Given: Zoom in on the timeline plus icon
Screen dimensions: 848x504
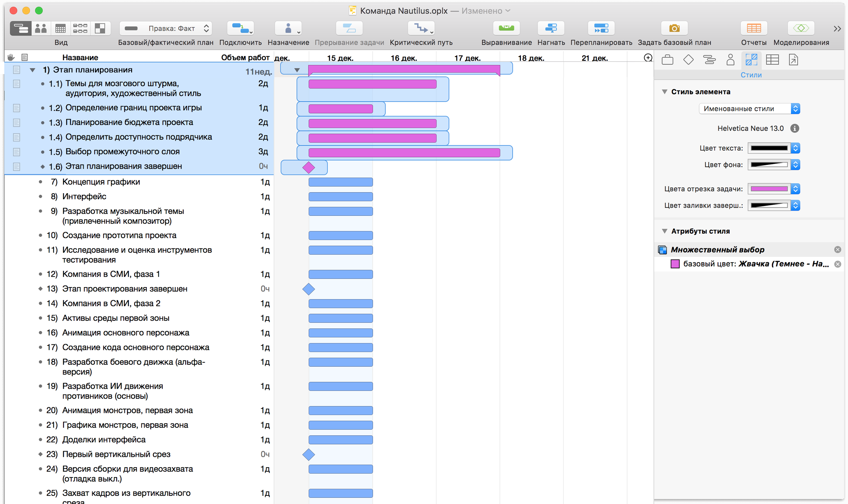Looking at the screenshot, I should [647, 58].
